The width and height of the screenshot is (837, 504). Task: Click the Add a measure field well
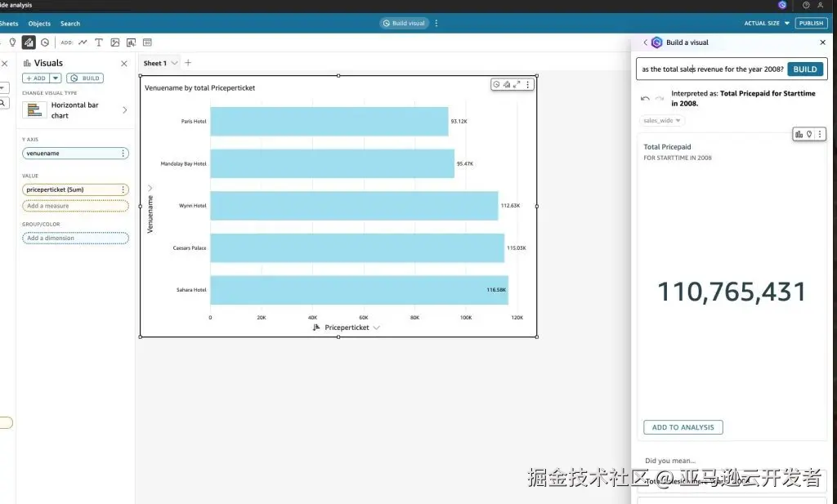[x=75, y=206]
